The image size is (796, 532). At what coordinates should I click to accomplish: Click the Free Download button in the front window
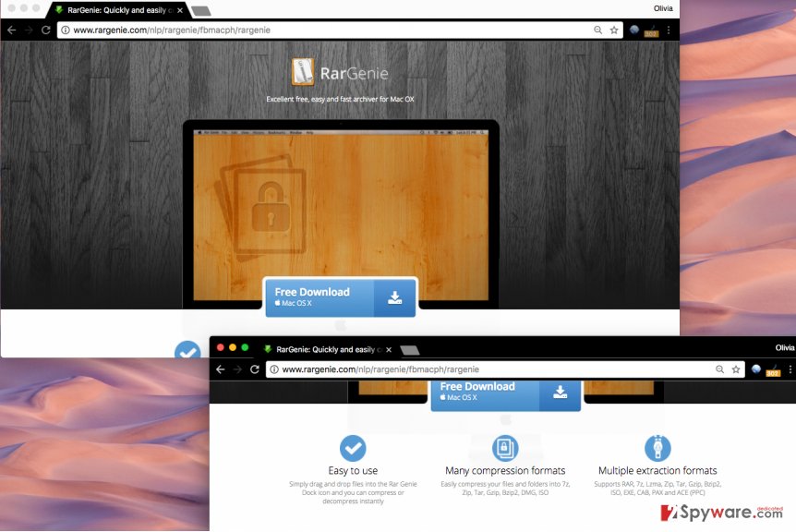pos(506,394)
